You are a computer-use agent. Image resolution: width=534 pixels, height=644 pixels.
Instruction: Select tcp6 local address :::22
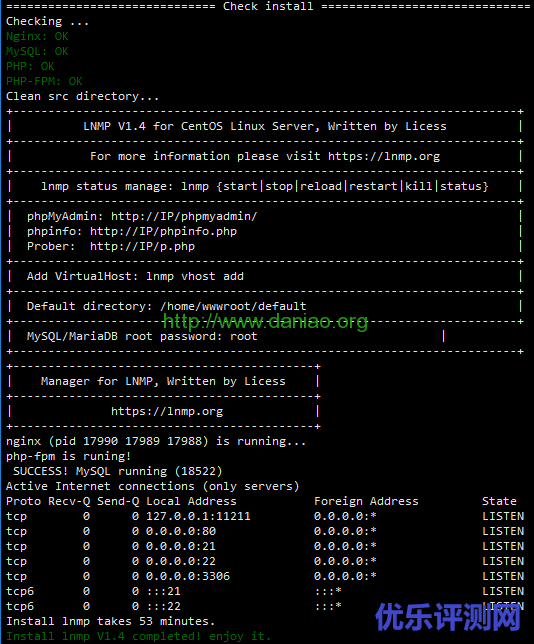[x=163, y=606]
